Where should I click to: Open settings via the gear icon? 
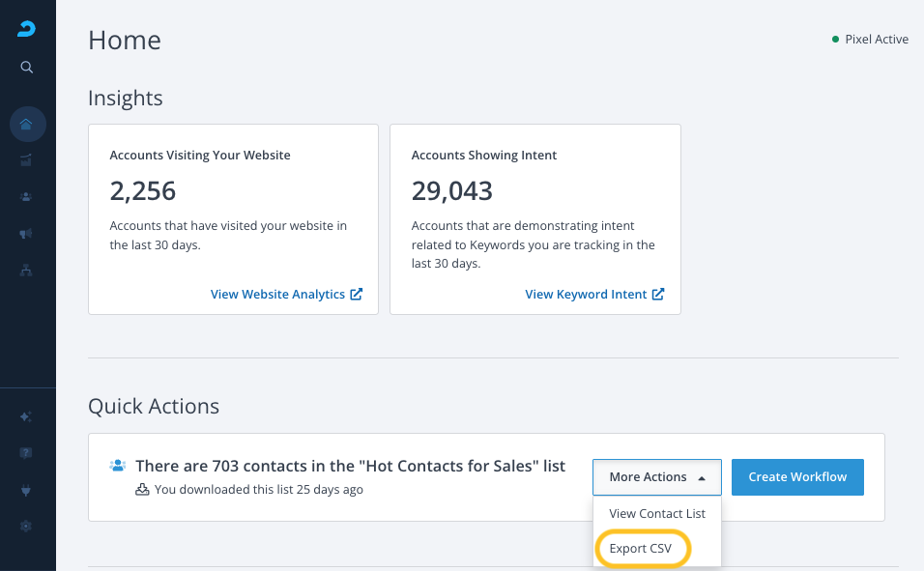click(x=27, y=527)
